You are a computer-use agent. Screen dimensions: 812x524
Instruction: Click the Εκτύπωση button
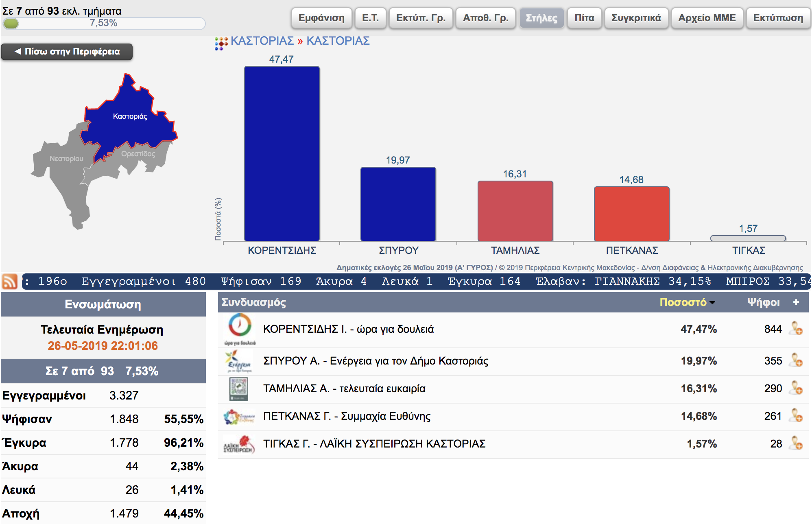coord(778,18)
